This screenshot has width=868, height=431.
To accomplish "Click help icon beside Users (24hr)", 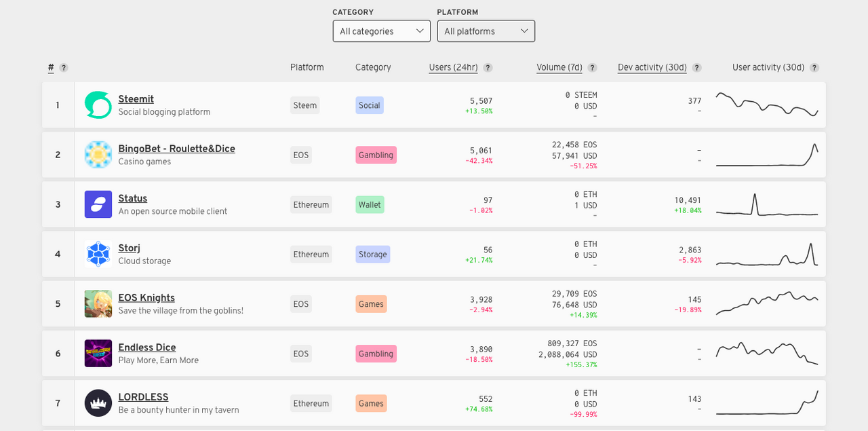I will pyautogui.click(x=488, y=68).
